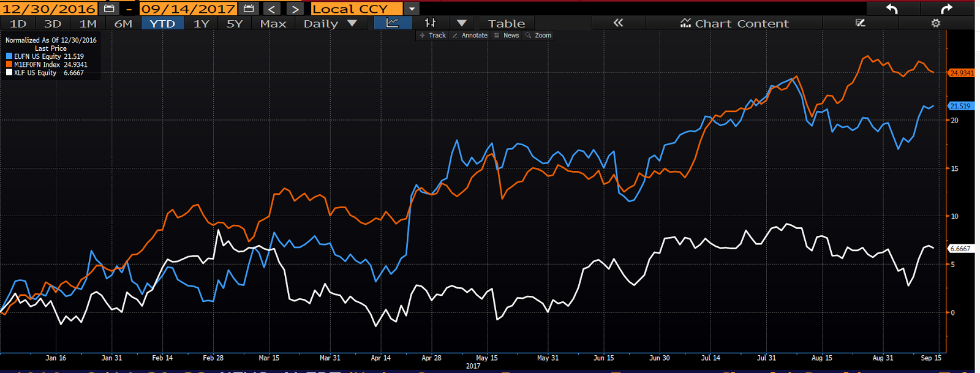Select the 1M time range
This screenshot has width=980, height=373.
(88, 23)
